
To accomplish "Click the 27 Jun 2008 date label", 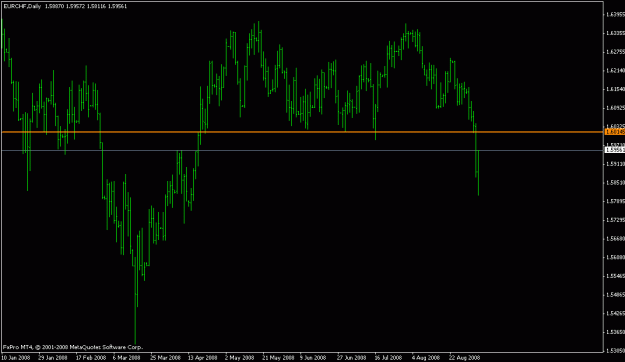I will 351,358.
